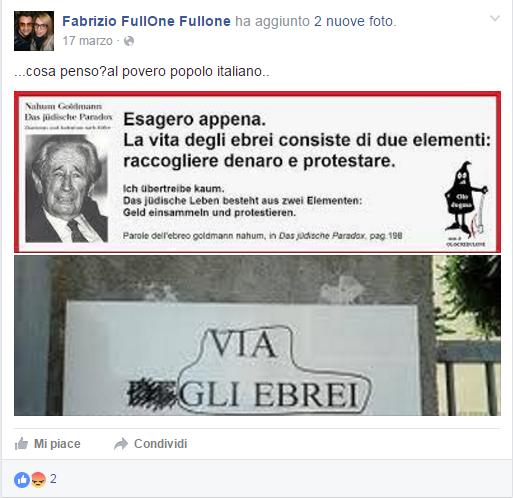Click the Condividi button
The height and width of the screenshot is (498, 513).
coord(151,444)
